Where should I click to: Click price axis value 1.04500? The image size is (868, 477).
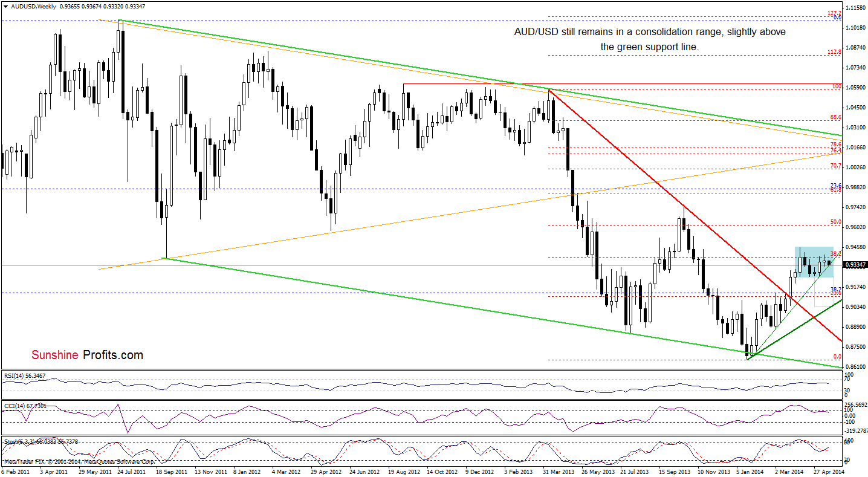[855, 108]
